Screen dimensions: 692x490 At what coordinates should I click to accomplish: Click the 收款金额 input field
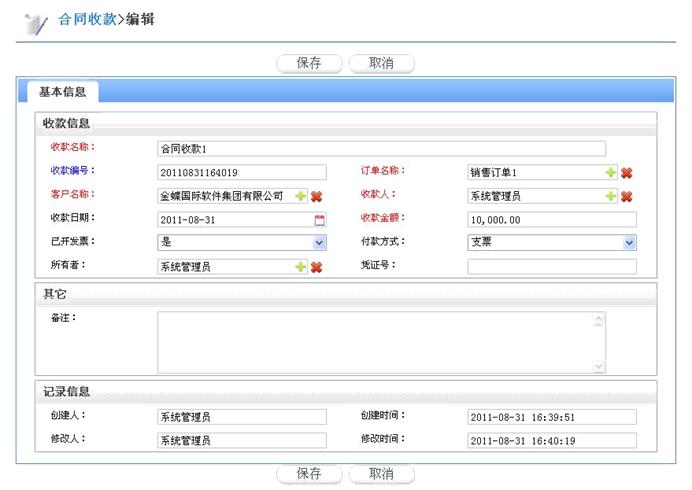pyautogui.click(x=552, y=219)
